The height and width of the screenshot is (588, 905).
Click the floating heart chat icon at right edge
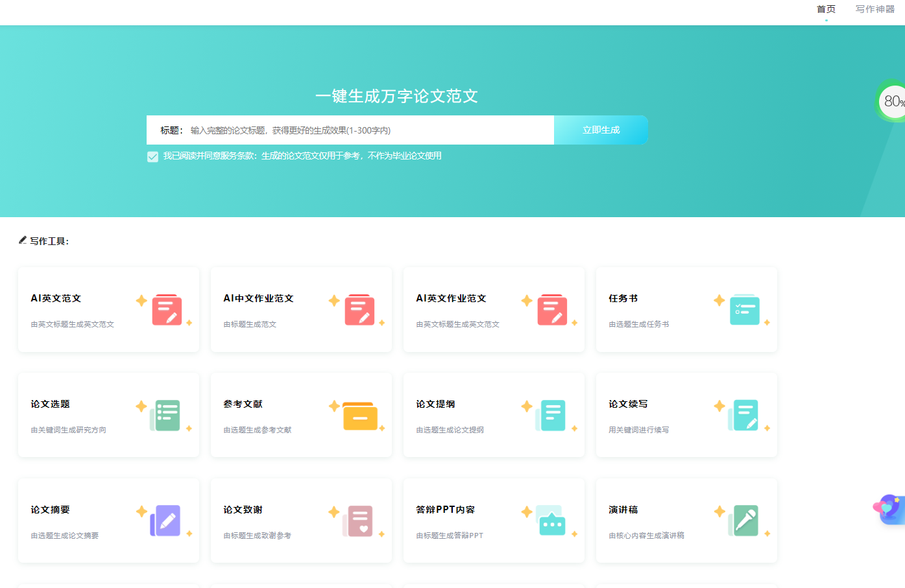(889, 509)
